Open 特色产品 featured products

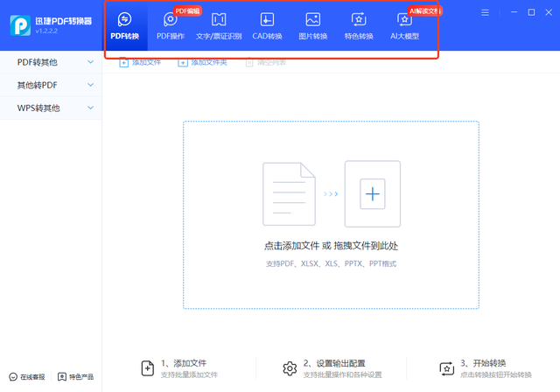76,376
